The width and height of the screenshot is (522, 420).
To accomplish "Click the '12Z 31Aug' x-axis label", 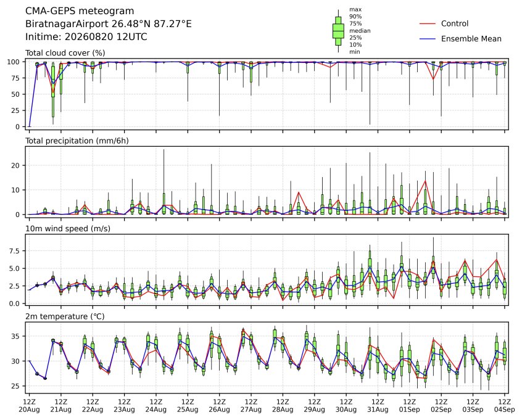I will pos(378,406).
